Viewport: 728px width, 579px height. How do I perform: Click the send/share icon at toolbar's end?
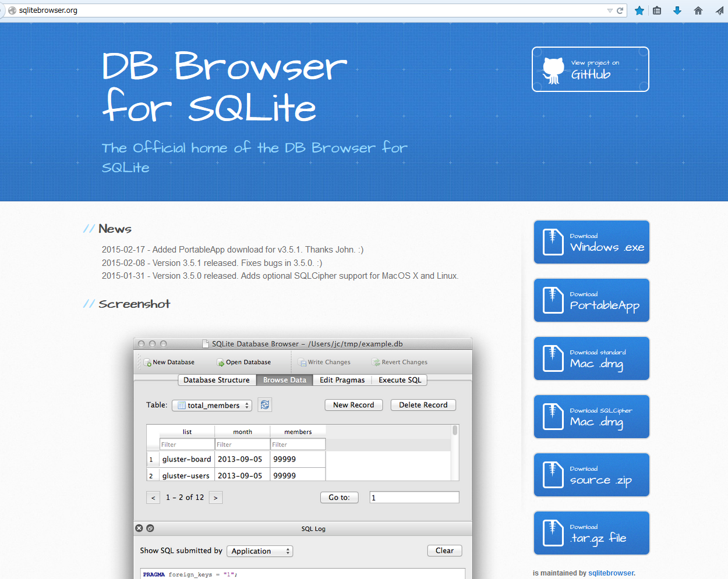click(x=720, y=10)
